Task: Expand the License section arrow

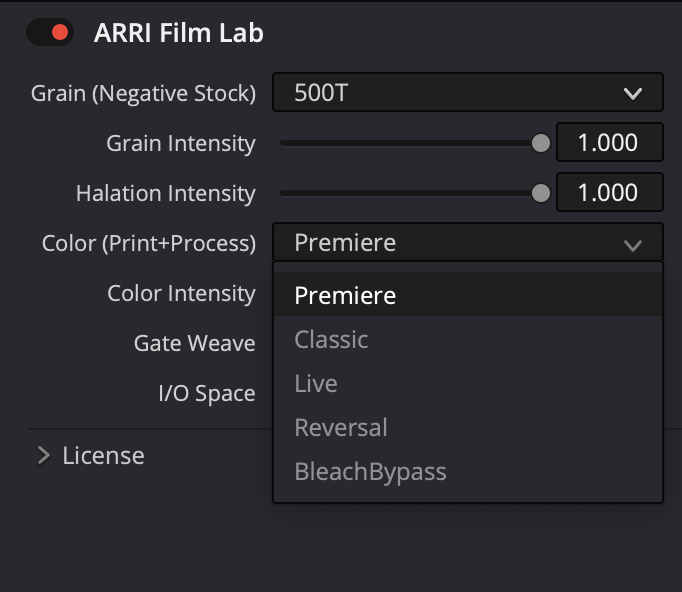Action: click(x=43, y=456)
